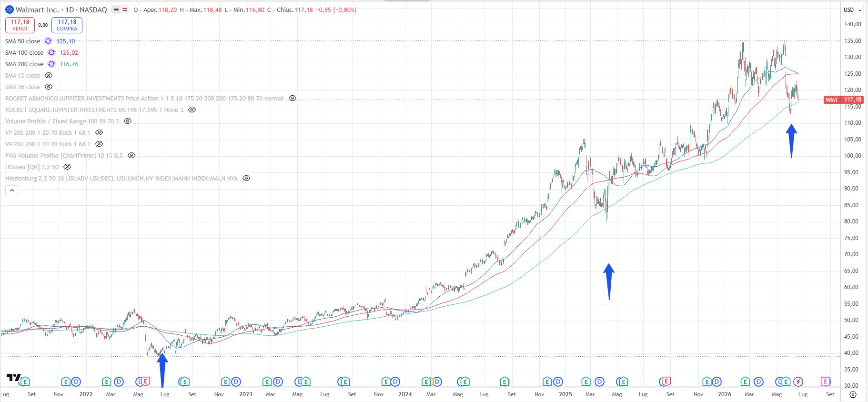
Task: Click the SMA 200 value 116,46
Action: [69, 64]
